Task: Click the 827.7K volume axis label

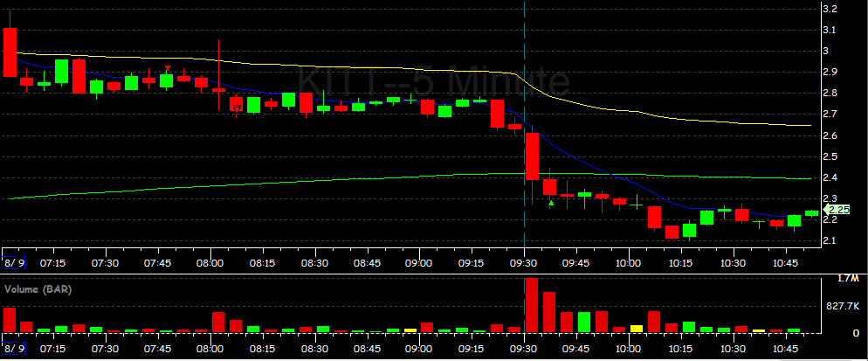Action: 844,306
